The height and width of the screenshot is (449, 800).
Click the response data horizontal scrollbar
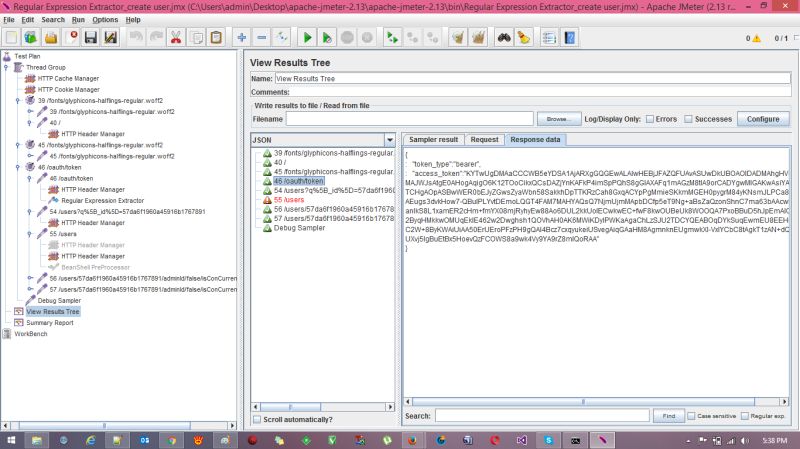click(583, 402)
